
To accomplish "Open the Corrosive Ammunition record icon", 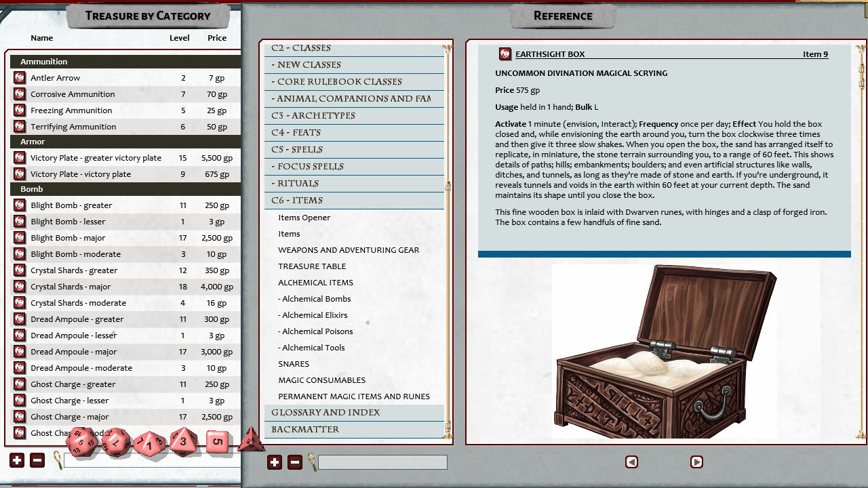I will point(20,94).
